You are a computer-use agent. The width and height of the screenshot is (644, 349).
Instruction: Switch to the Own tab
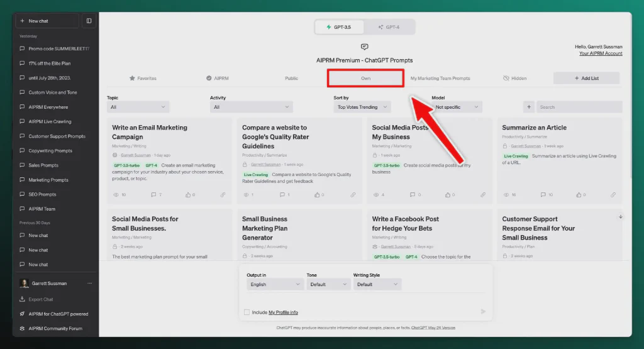click(365, 78)
